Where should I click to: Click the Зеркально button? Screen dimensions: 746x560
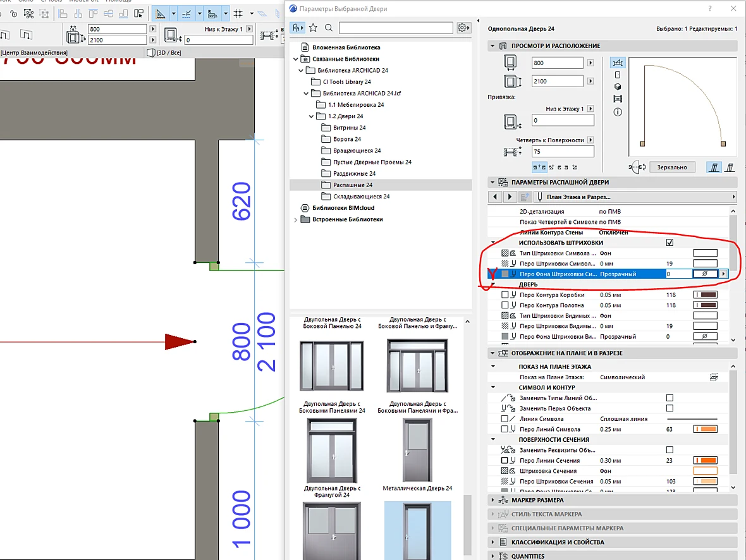[672, 167]
